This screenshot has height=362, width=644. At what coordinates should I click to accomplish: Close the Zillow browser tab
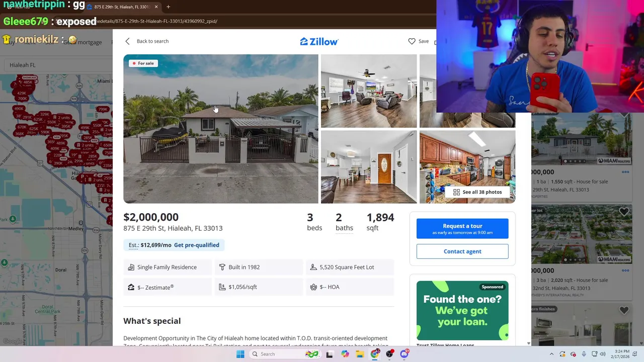click(156, 7)
